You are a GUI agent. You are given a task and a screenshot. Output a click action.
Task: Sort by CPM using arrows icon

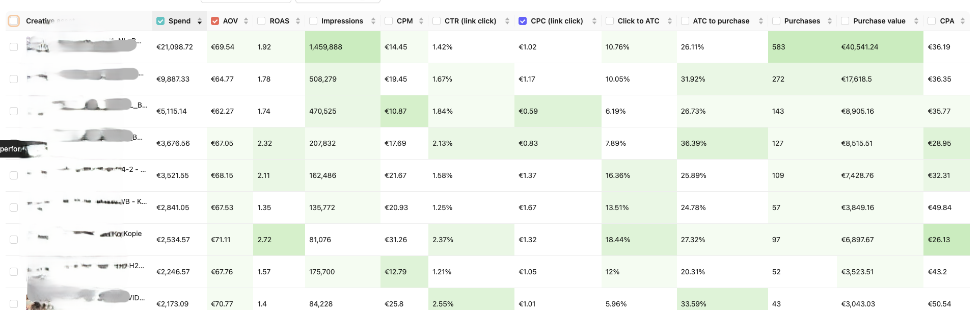[x=421, y=21]
